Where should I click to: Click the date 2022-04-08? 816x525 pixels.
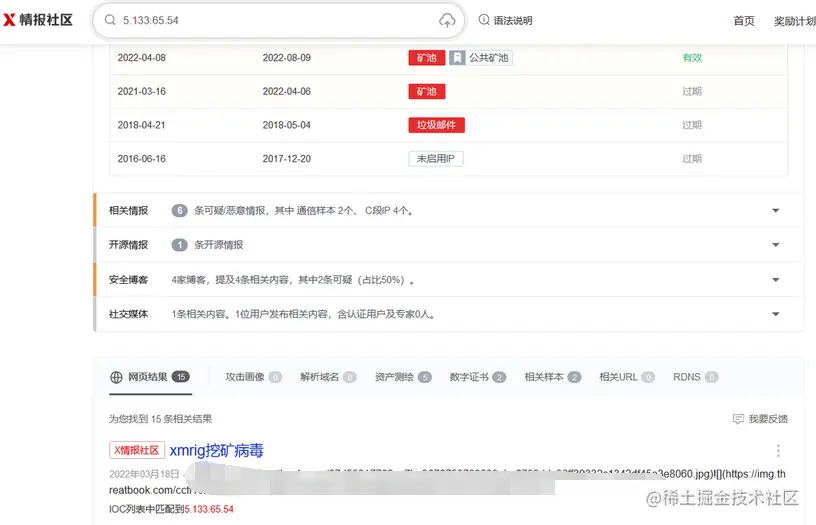pyautogui.click(x=142, y=58)
